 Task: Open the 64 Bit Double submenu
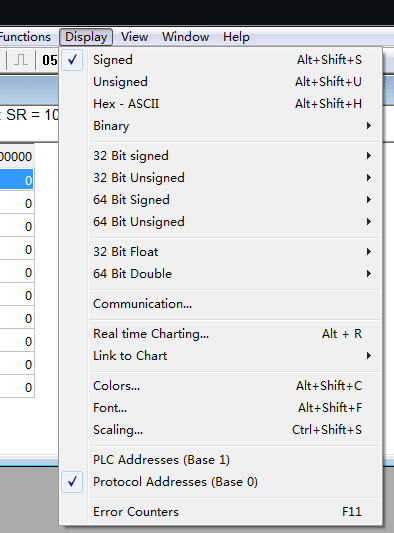pyautogui.click(x=221, y=274)
